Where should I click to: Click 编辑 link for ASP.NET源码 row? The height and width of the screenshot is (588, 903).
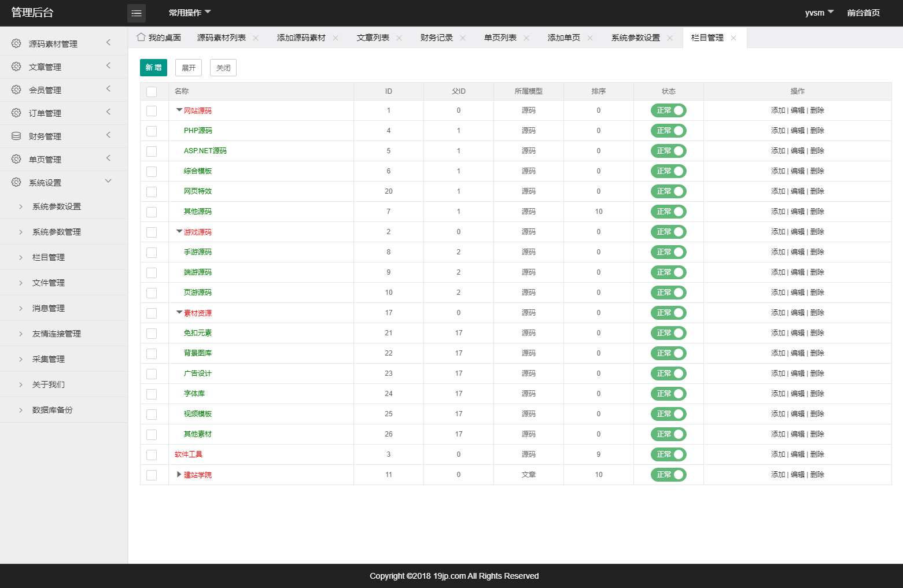click(x=798, y=151)
